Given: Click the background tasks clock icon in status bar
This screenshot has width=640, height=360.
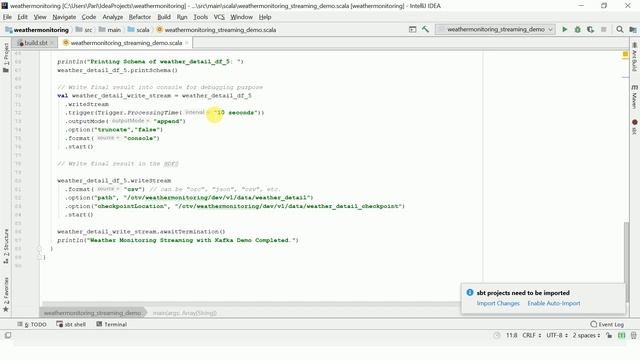Looking at the screenshot, I should 496,335.
